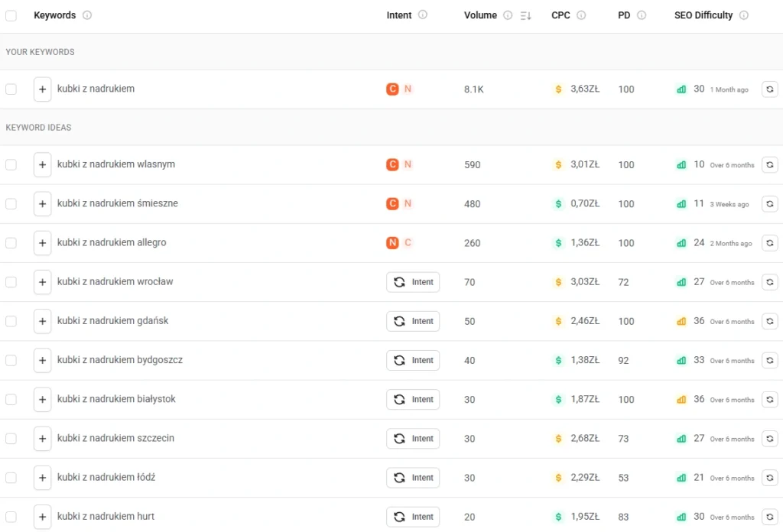Click the dollar icon in the "kubki z nadrukiem śmieszne" row

click(x=557, y=203)
